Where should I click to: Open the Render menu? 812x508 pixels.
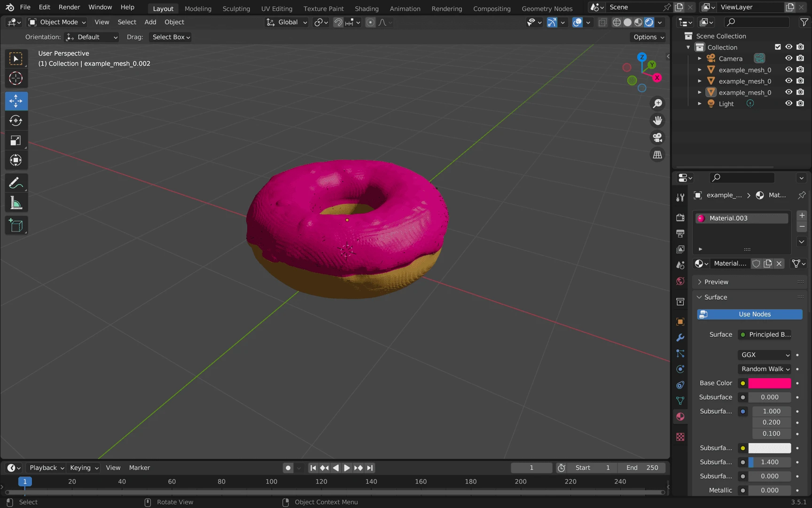69,7
